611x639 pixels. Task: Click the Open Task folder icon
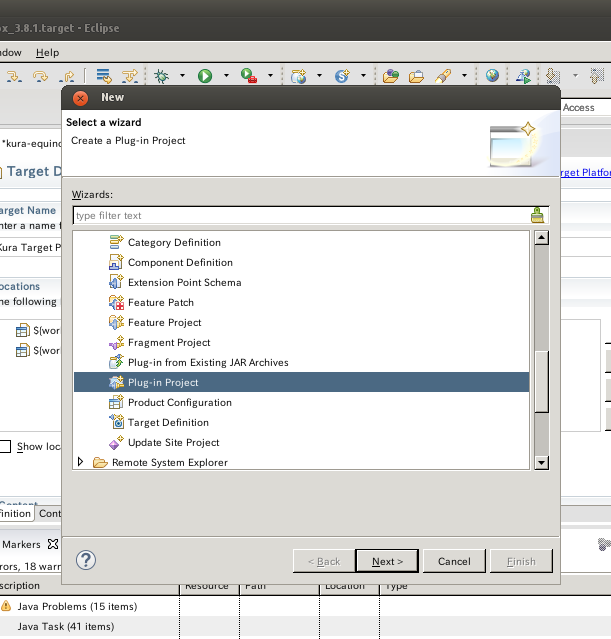click(416, 76)
